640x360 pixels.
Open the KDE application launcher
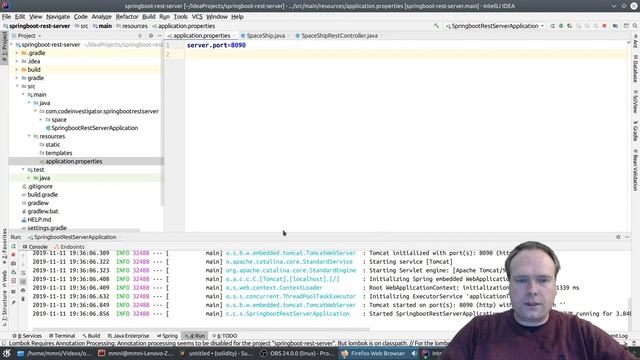coord(7,353)
